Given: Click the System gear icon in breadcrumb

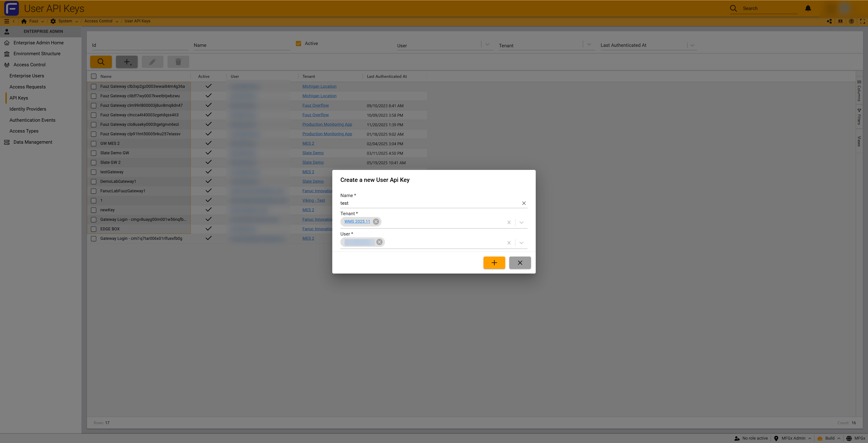Looking at the screenshot, I should tap(53, 21).
